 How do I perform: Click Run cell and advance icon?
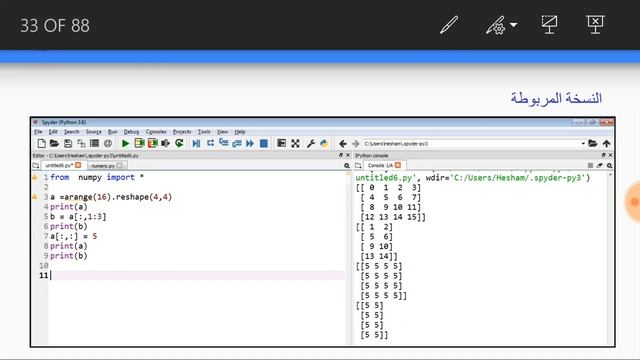point(153,143)
